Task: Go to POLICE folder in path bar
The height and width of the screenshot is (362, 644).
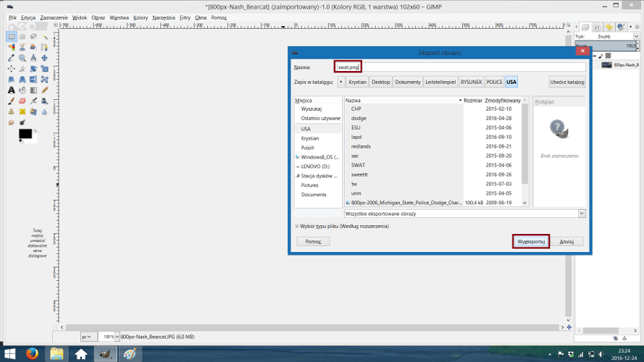Action: pos(494,82)
